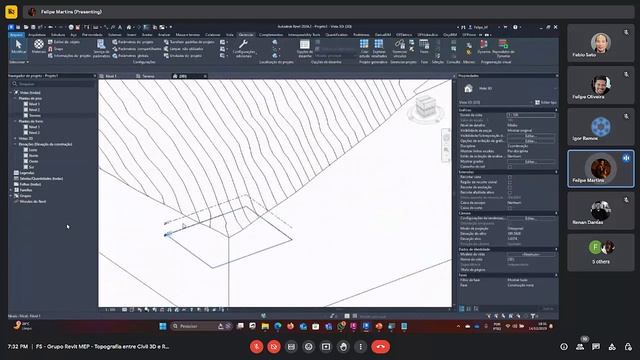Open the Estrutura ribbon tab
Screen dimensions: 640x360
pyautogui.click(x=58, y=35)
